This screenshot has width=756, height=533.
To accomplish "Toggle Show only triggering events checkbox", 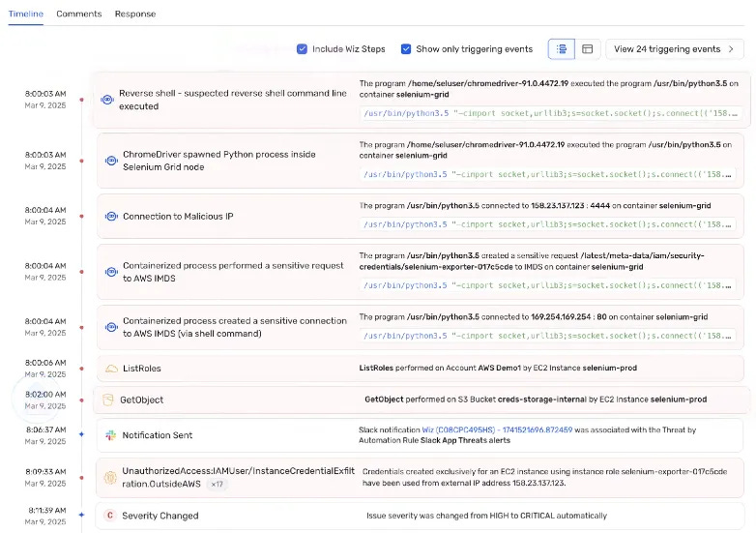I will click(x=406, y=49).
